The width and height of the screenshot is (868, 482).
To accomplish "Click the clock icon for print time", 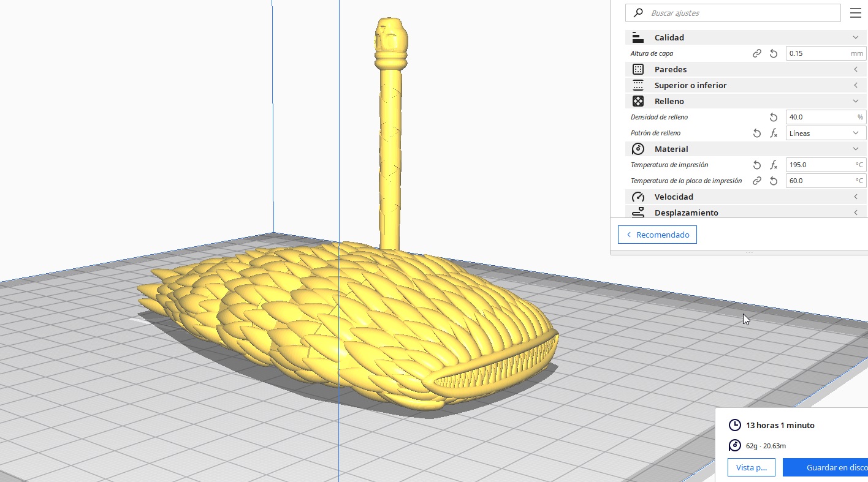I will [734, 425].
